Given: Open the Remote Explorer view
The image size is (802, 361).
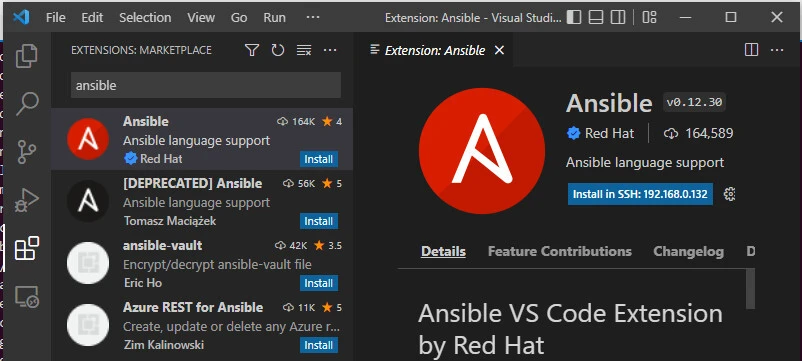Looking at the screenshot, I should pyautogui.click(x=27, y=296).
